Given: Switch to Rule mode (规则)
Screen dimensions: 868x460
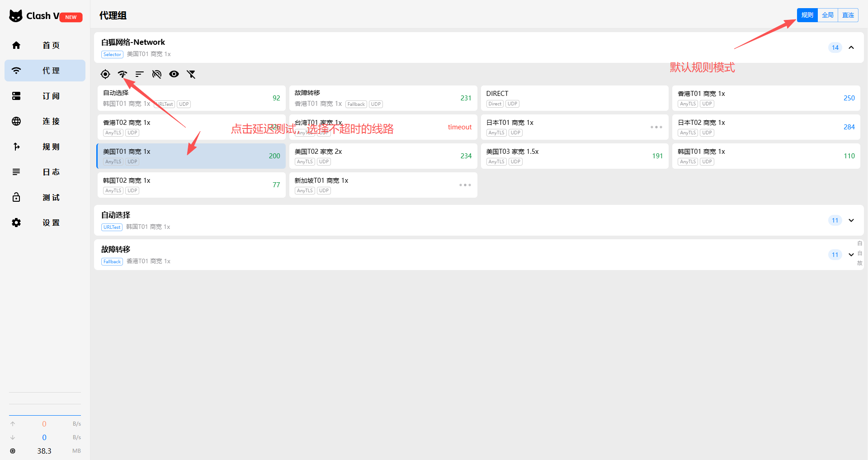Looking at the screenshot, I should tap(807, 15).
